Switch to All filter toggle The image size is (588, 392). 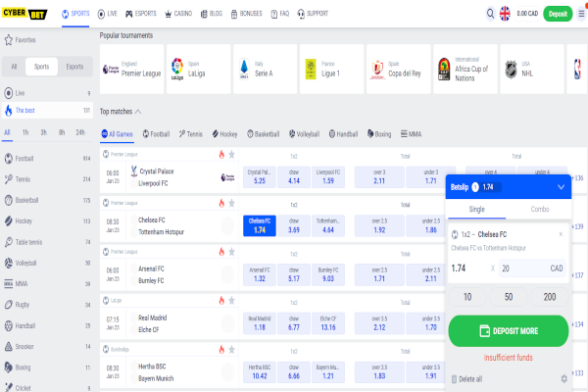(x=14, y=67)
